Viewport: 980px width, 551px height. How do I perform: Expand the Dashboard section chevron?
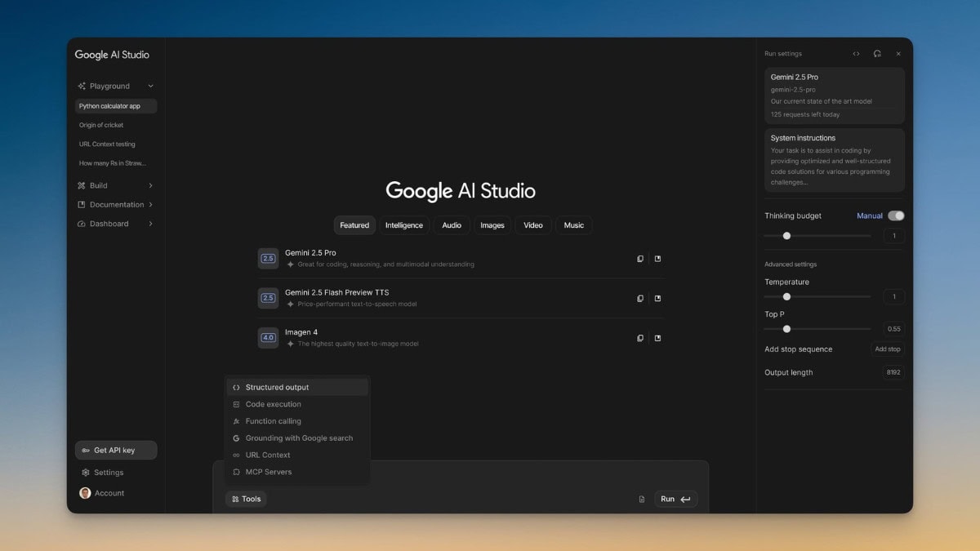point(150,224)
